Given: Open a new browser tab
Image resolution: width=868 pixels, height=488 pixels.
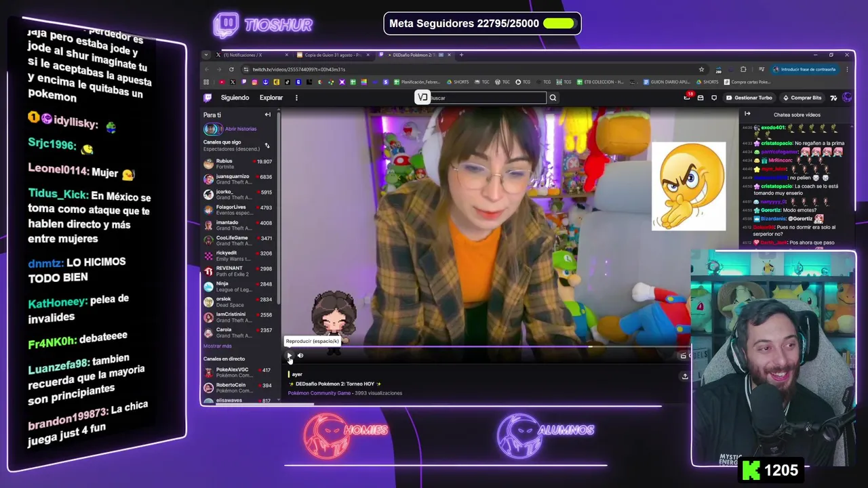Looking at the screenshot, I should (x=461, y=55).
